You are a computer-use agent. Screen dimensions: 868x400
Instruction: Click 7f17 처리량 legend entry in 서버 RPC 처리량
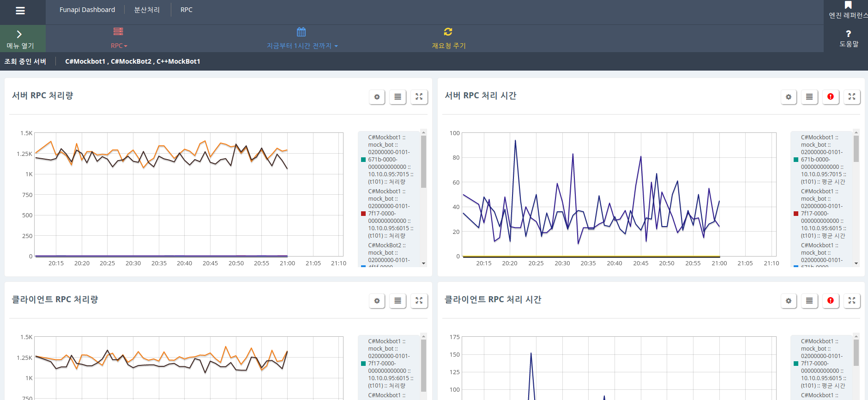(391, 214)
